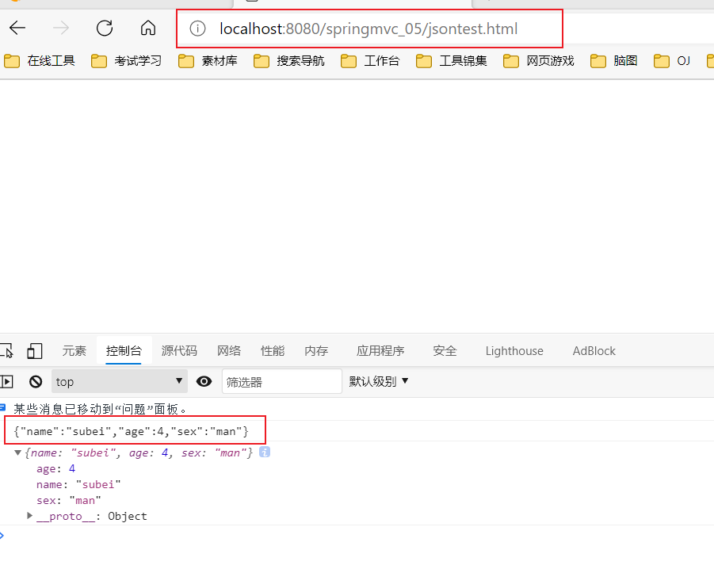Click the address bar URL text

[x=368, y=29]
